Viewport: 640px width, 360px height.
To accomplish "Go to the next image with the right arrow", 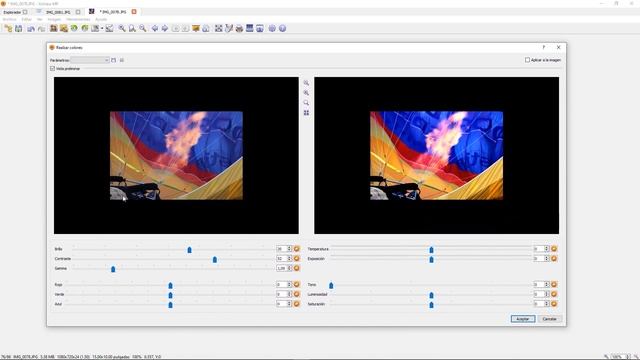I will [165, 28].
